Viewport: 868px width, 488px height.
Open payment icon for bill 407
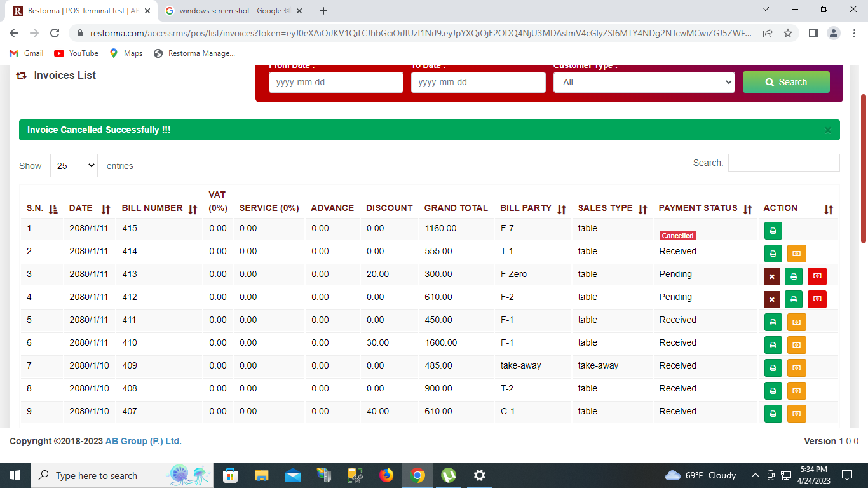[797, 414]
